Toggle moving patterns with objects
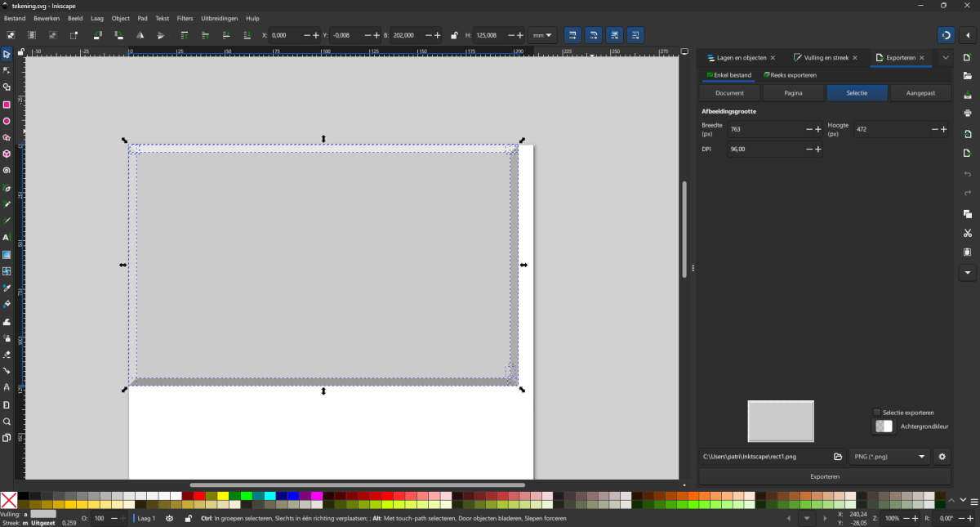This screenshot has width=980, height=527. [635, 35]
